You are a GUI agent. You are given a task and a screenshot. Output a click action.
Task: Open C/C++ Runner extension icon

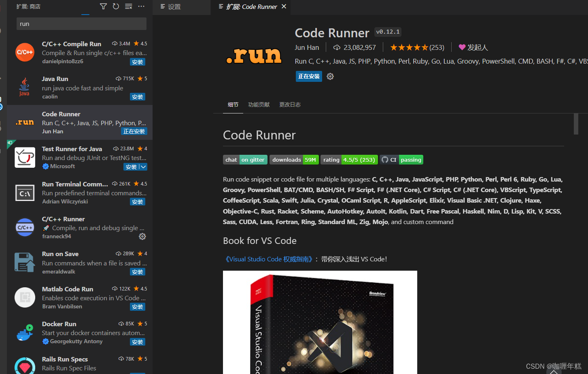coord(25,227)
